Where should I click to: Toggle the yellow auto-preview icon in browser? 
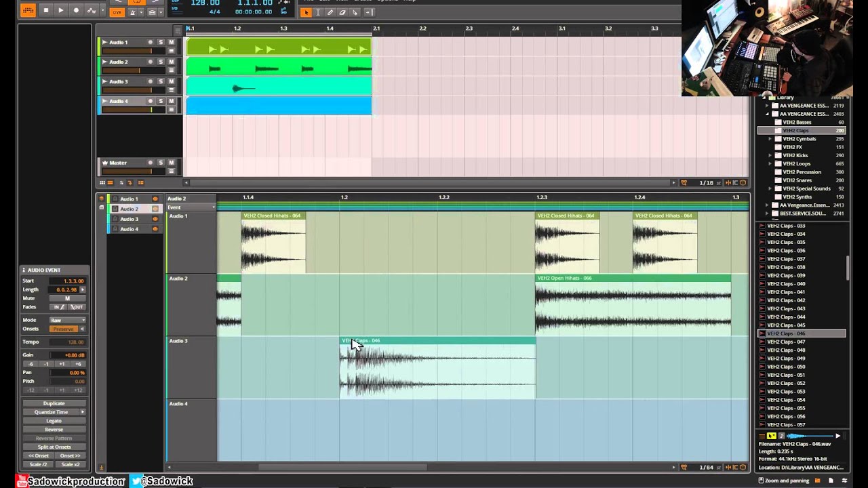[x=771, y=436]
